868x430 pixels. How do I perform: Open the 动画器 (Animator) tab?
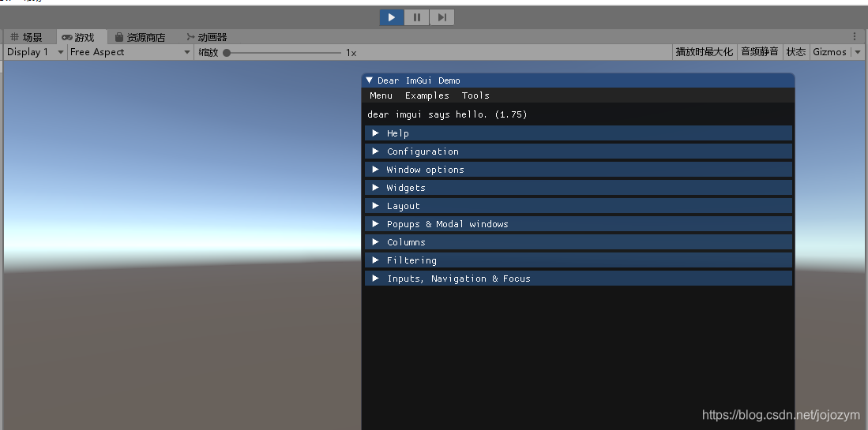click(207, 37)
